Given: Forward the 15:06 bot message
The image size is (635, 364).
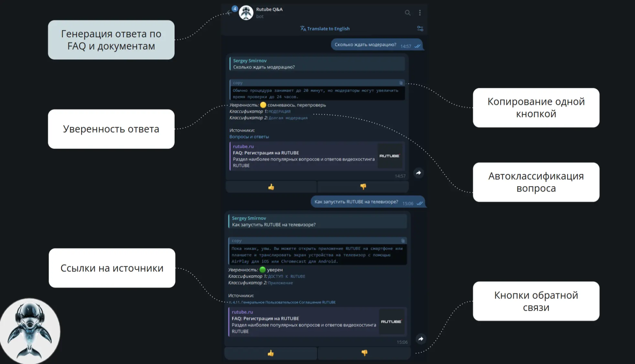Looking at the screenshot, I should point(421,339).
